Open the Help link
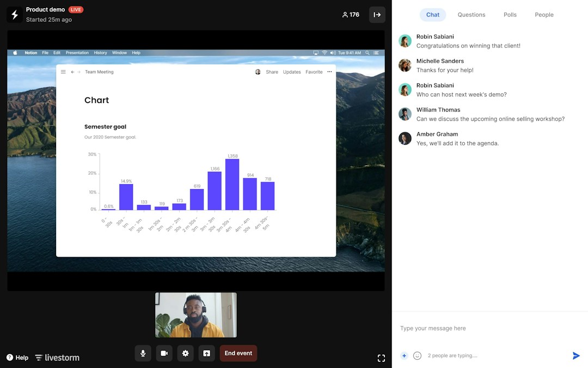Viewport: 588px width, 368px height. pos(17,358)
